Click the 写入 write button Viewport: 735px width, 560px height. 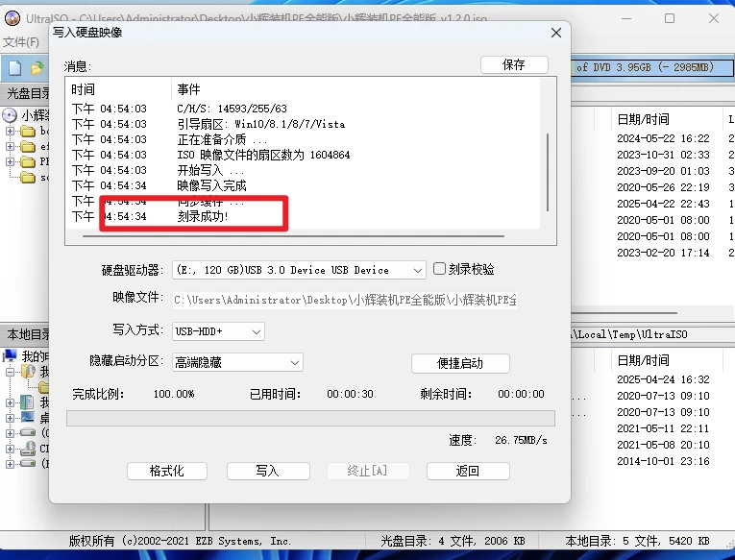268,471
